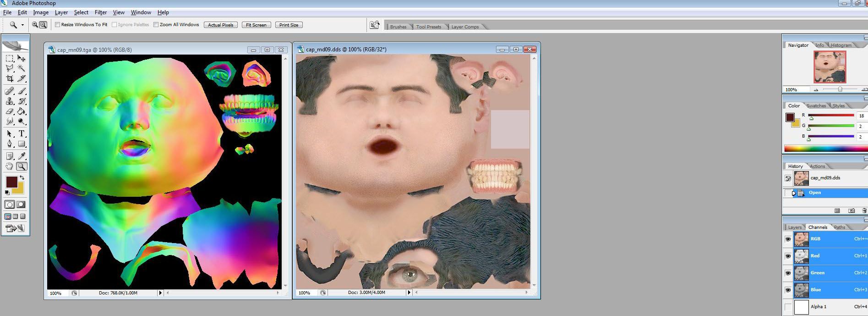Select the Zoom tool in toolbox
Image resolution: width=868 pixels, height=316 pixels.
coord(21,166)
